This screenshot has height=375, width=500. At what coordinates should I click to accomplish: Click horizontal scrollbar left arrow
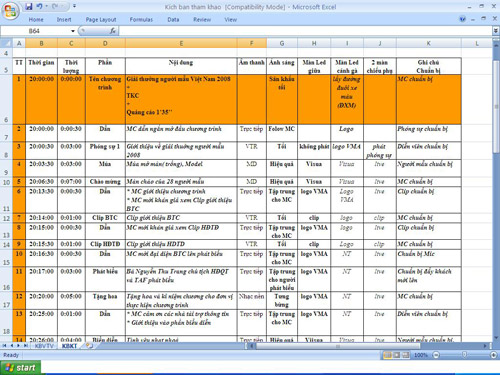pyautogui.click(x=252, y=346)
